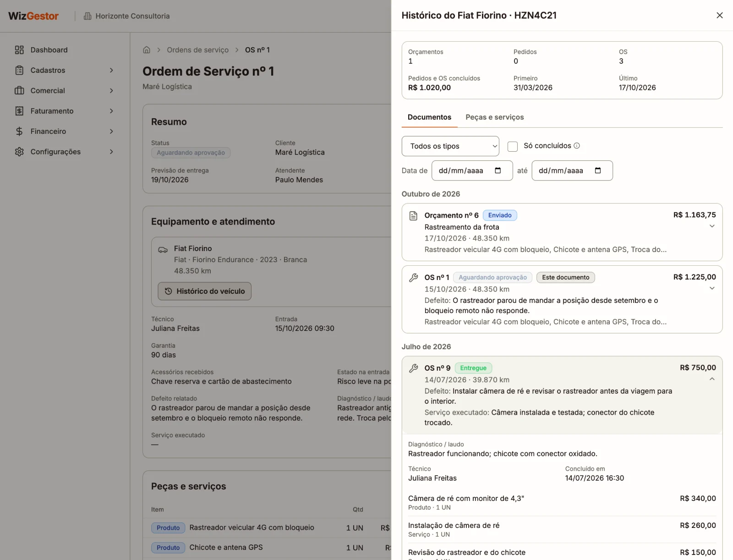This screenshot has width=733, height=560.
Task: Click the 'Data de' date input field
Action: coord(472,170)
